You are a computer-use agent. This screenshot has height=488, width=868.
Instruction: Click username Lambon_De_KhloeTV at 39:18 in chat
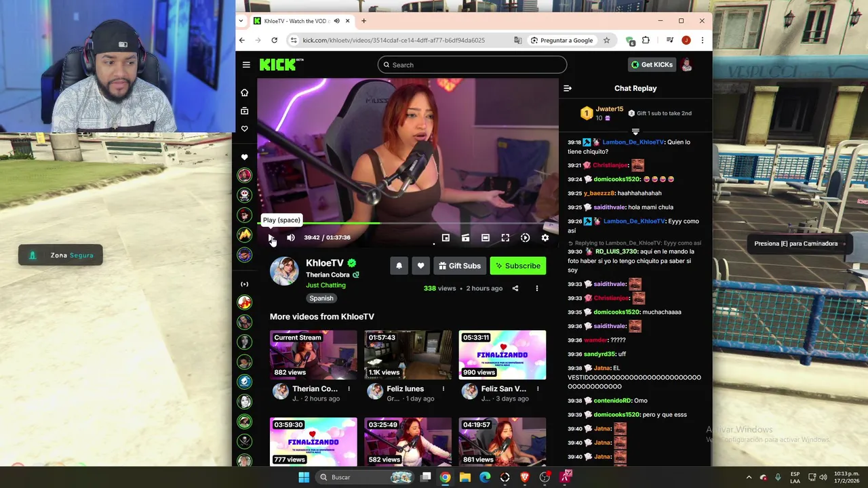[x=633, y=142]
